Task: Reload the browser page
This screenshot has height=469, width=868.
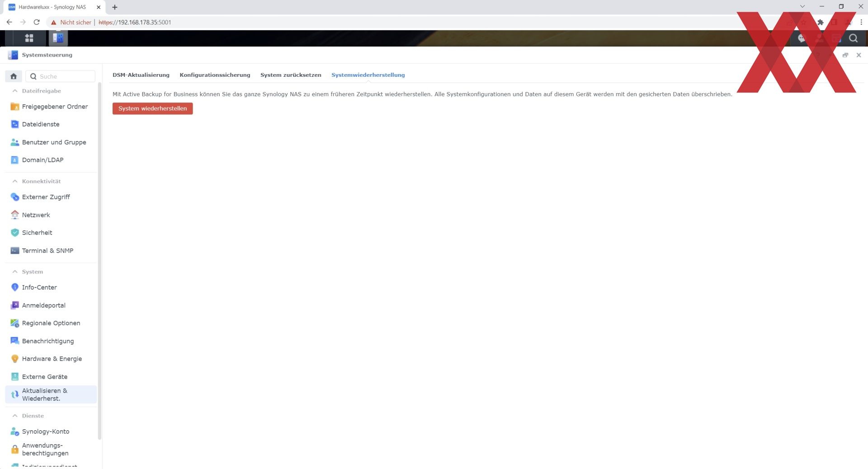Action: pos(37,22)
